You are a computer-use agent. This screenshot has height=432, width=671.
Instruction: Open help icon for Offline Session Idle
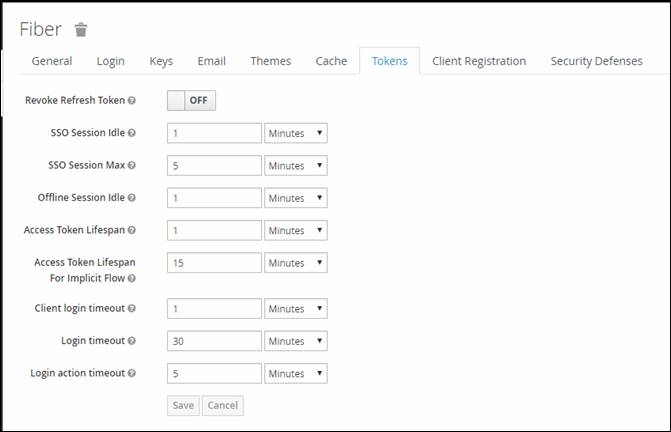[x=132, y=198]
